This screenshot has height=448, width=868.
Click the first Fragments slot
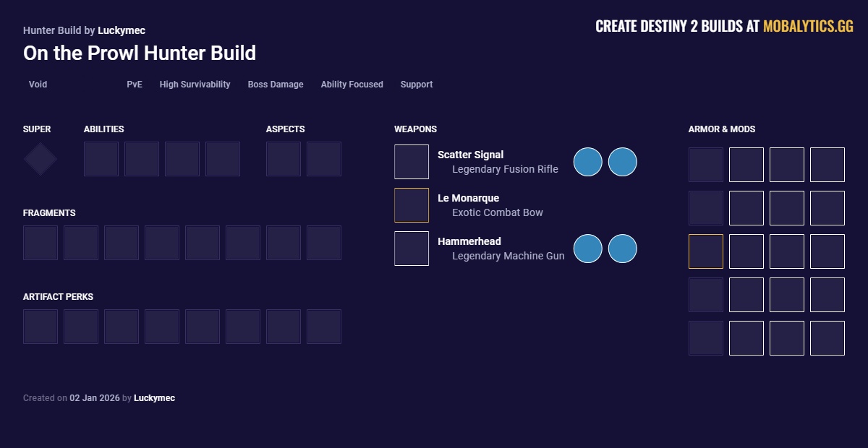[x=41, y=243]
